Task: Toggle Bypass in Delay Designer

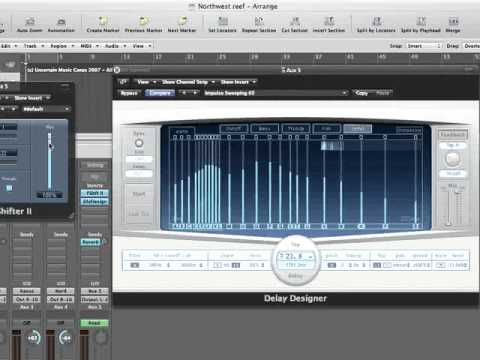Action: tap(129, 93)
